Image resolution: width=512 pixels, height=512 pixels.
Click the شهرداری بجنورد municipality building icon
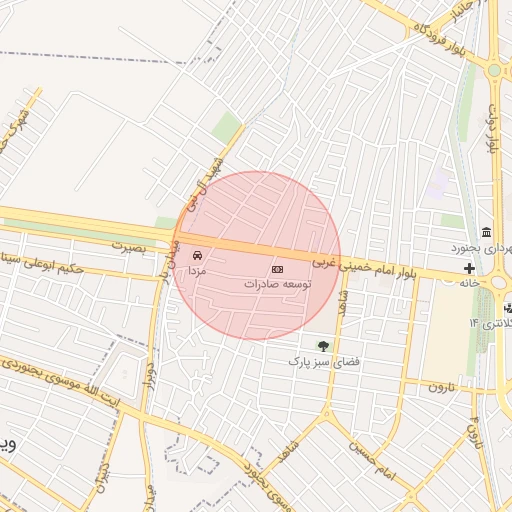[487, 232]
